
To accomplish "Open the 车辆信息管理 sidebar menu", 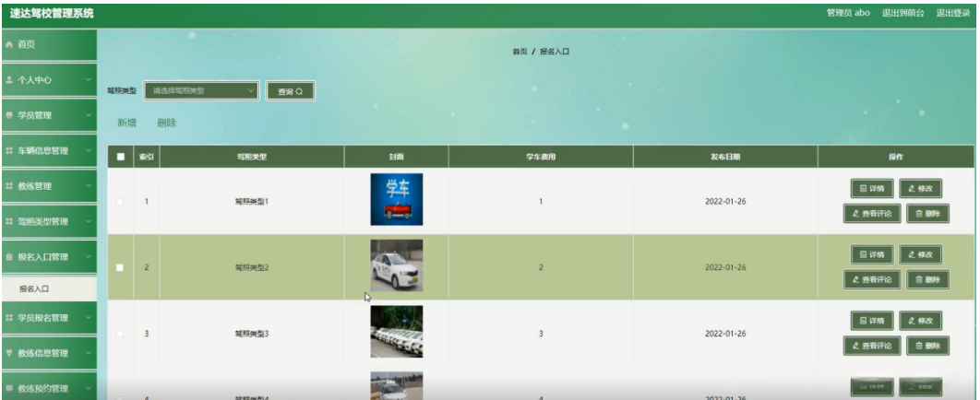I will [x=49, y=151].
